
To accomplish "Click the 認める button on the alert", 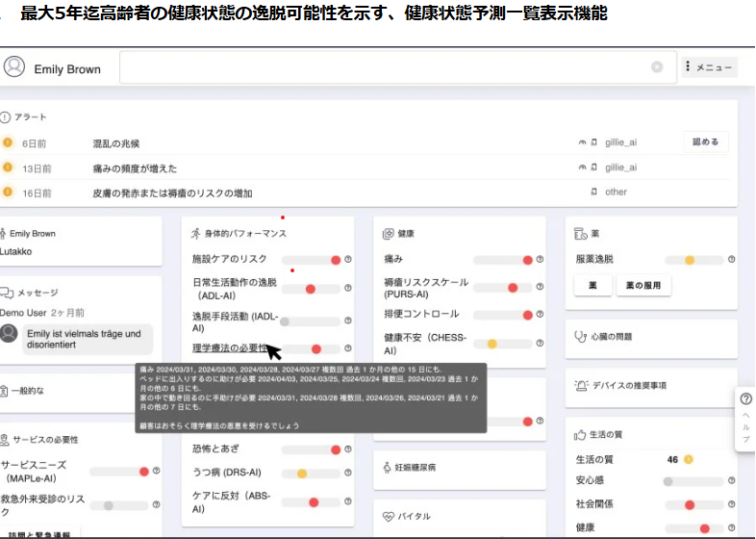I will (705, 141).
